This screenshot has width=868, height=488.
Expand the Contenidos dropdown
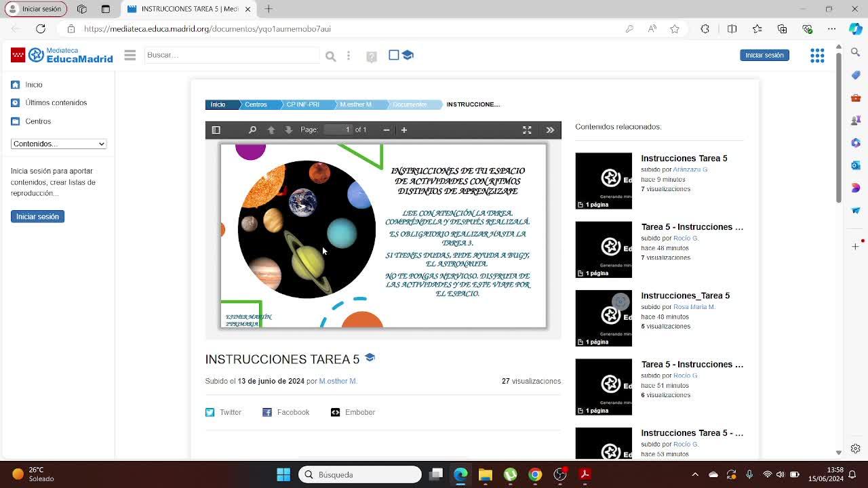tap(58, 144)
